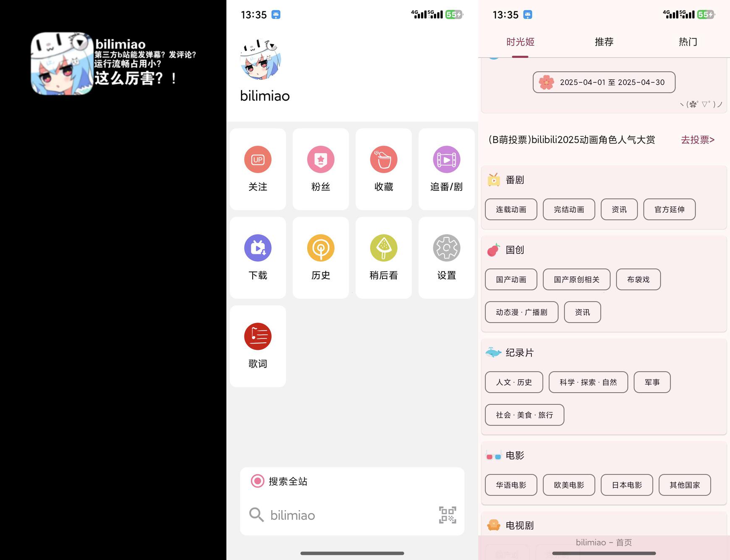Open the 粉丝 fans icon

coord(321,160)
